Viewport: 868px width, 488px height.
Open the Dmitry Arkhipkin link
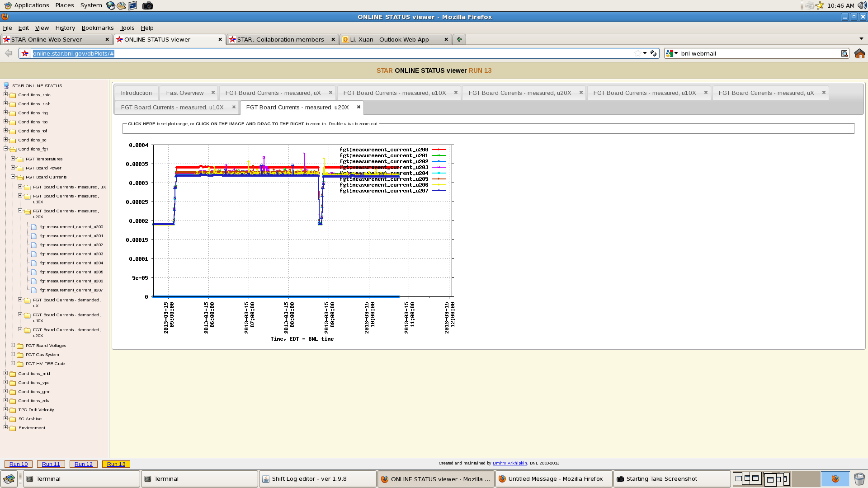[x=509, y=463]
